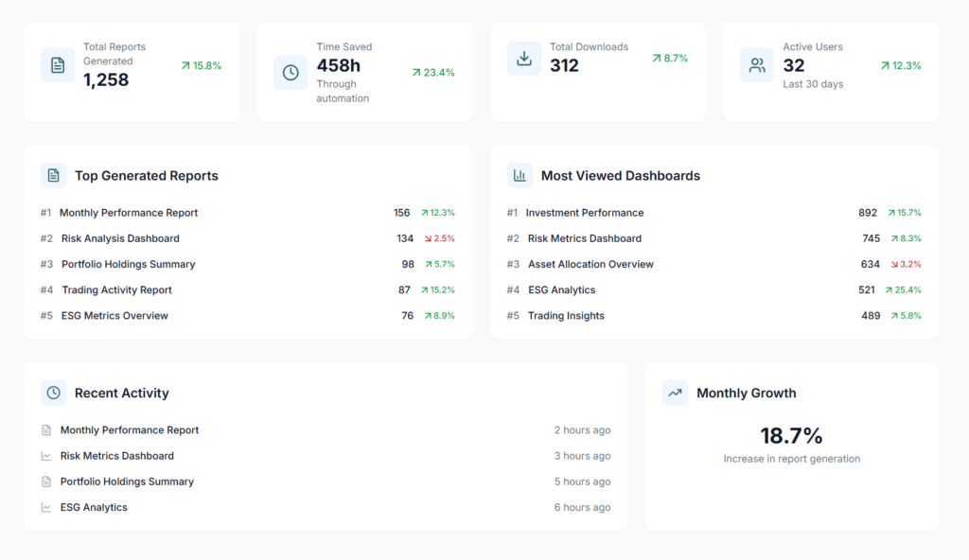
Task: Select Risk Analysis Dashboard report row
Action: point(120,238)
